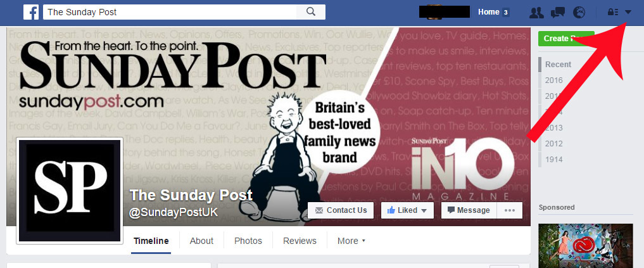Screen dimensions: 644x268
Task: Click the search magnifier button
Action: (311, 12)
